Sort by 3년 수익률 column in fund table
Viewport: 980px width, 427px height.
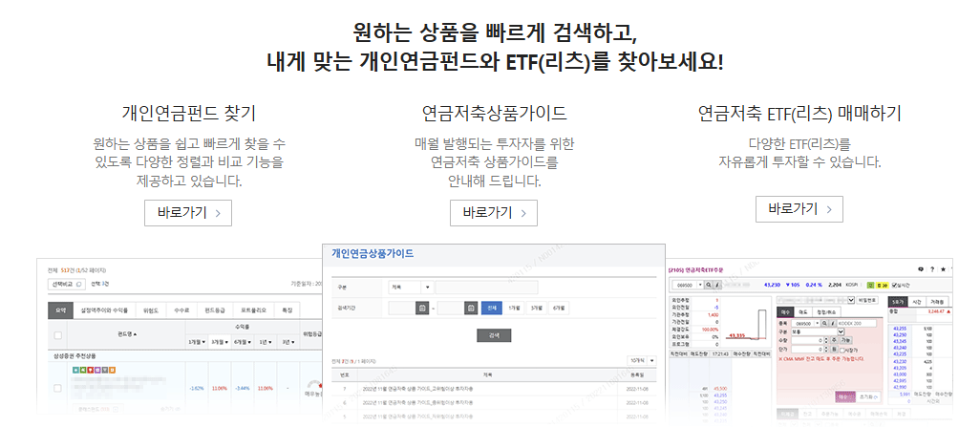point(288,342)
